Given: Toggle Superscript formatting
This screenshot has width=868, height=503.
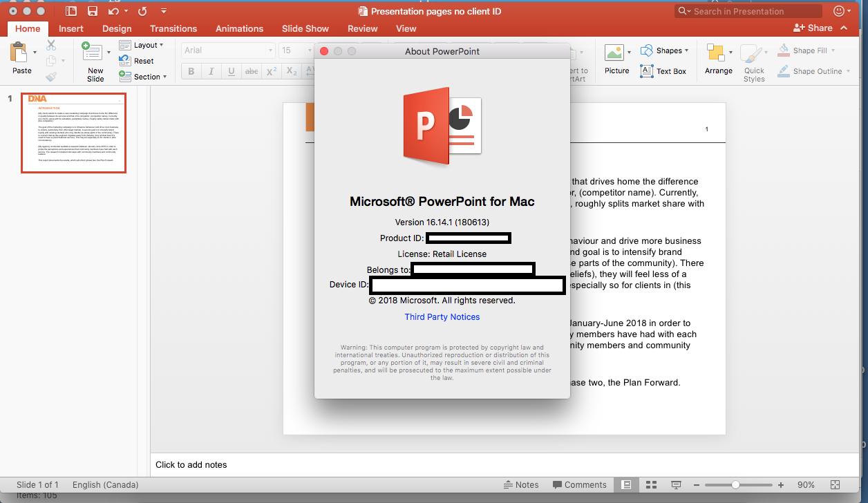Looking at the screenshot, I should (272, 71).
